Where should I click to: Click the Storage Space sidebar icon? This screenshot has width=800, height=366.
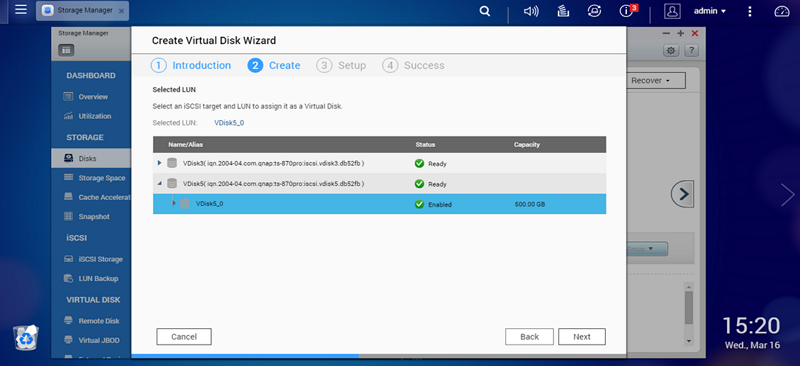(68, 178)
